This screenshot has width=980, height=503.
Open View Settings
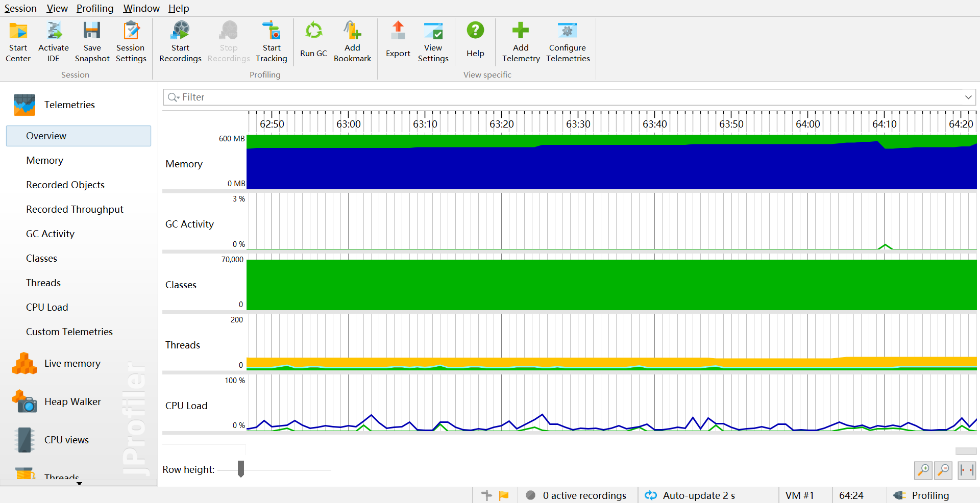click(x=433, y=42)
